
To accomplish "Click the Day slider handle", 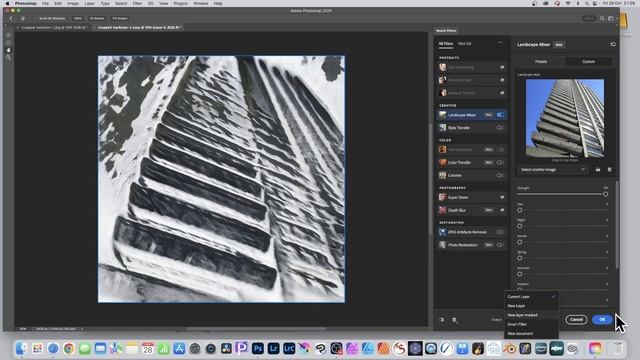I will click(520, 210).
